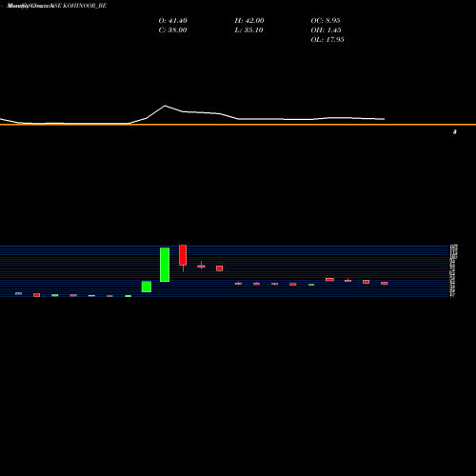Click the orange horizontal baseline

[238, 125]
